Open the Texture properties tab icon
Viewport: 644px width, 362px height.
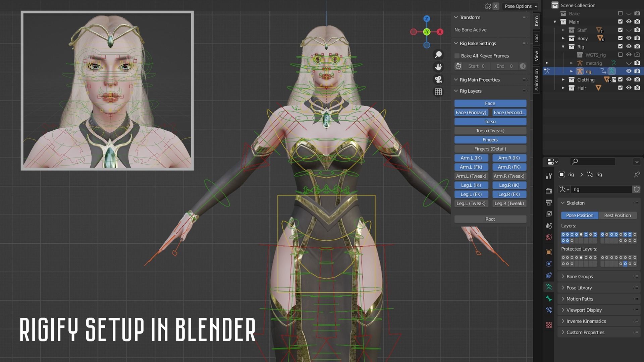549,325
